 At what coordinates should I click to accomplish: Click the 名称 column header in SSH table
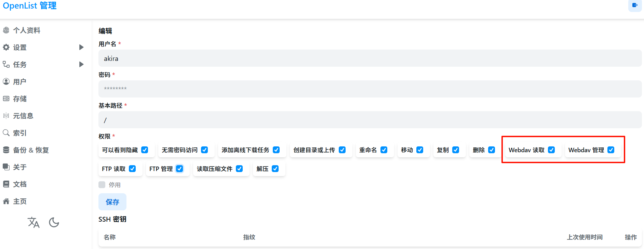tap(110, 237)
